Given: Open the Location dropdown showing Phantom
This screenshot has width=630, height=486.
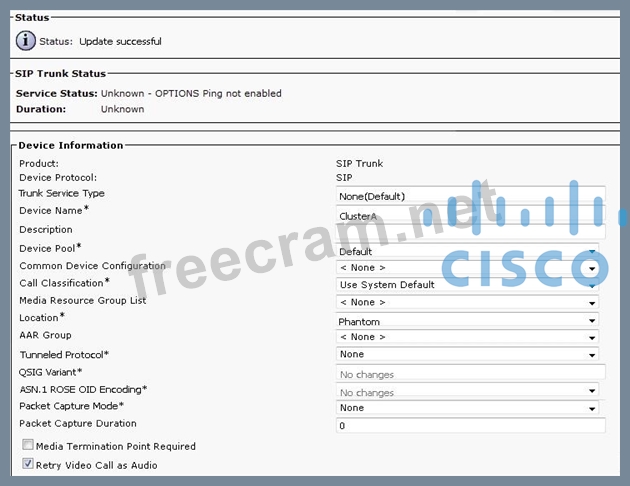Looking at the screenshot, I should [467, 321].
